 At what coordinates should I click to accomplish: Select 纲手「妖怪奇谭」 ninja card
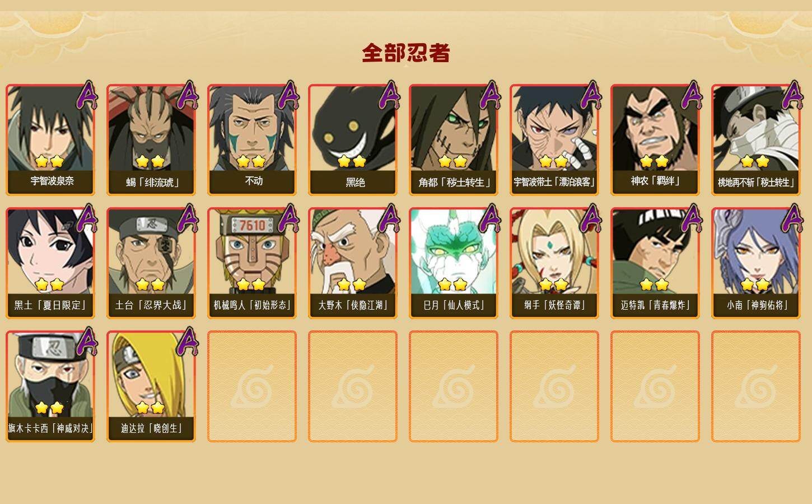tap(554, 263)
